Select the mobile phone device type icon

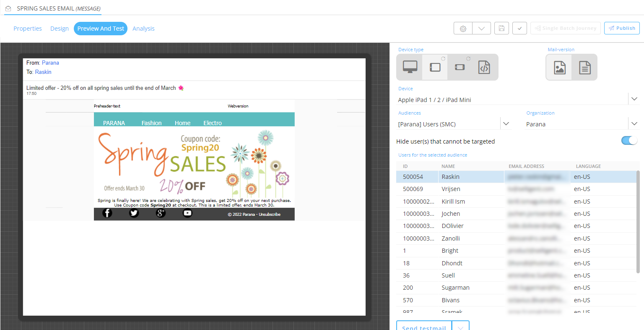click(460, 67)
